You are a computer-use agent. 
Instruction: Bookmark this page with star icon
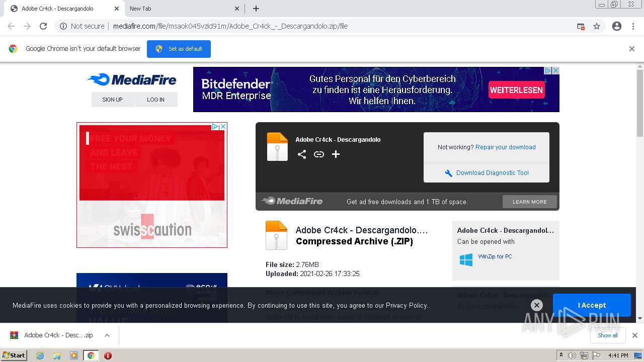pos(597,26)
